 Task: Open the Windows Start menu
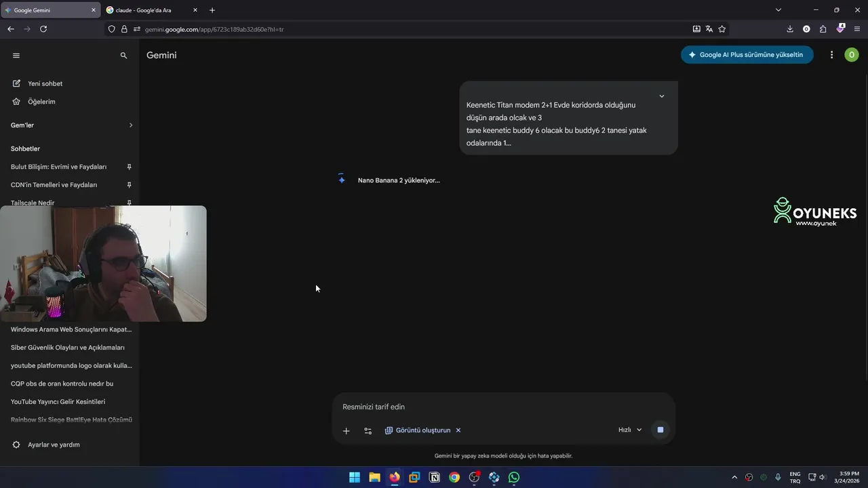(x=355, y=477)
